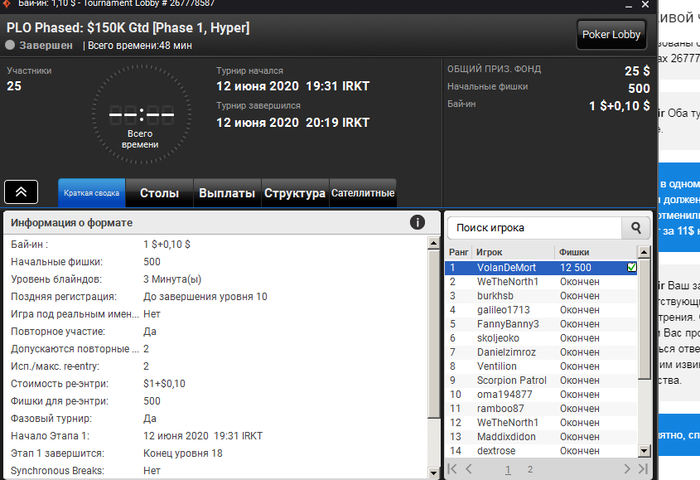700x480 pixels.
Task: Open the Выплаты tab
Action: tap(227, 193)
